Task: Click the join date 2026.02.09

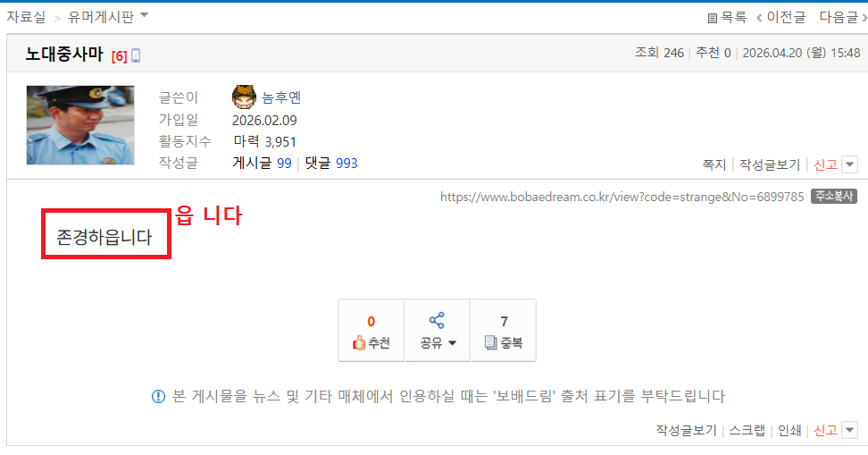Action: [264, 121]
